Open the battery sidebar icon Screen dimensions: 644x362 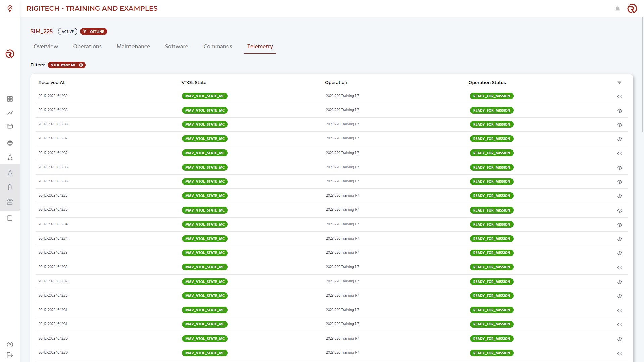tap(10, 187)
